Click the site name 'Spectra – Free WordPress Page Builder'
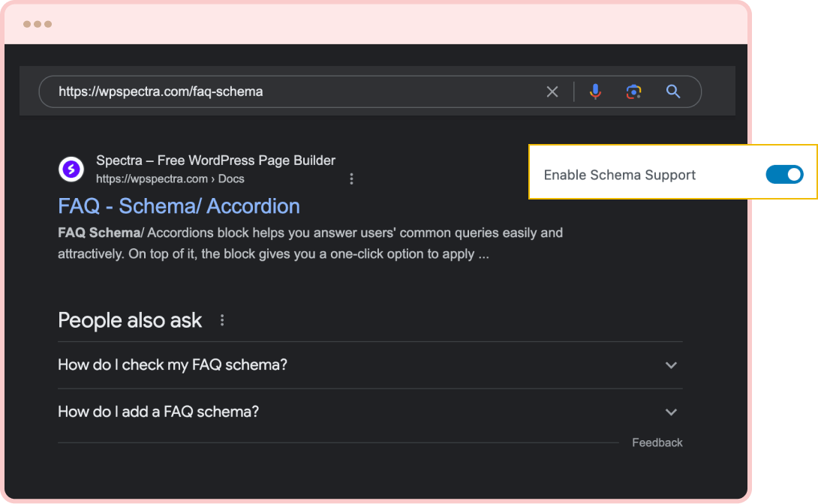This screenshot has width=818, height=504. click(x=215, y=160)
